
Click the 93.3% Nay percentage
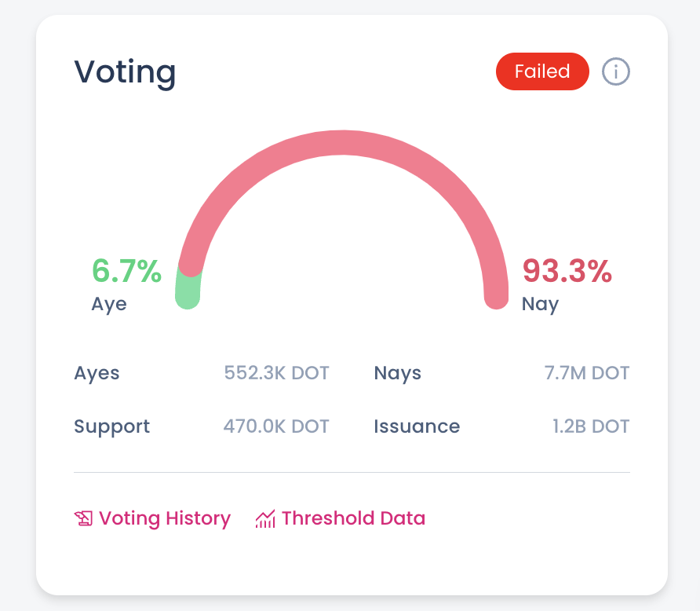pyautogui.click(x=567, y=271)
